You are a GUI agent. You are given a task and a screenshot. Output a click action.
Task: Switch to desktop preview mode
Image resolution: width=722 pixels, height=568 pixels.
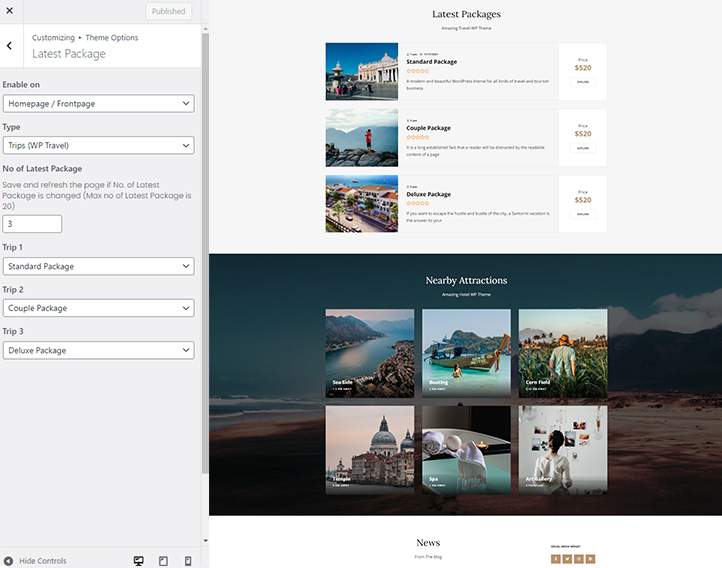pos(139,561)
